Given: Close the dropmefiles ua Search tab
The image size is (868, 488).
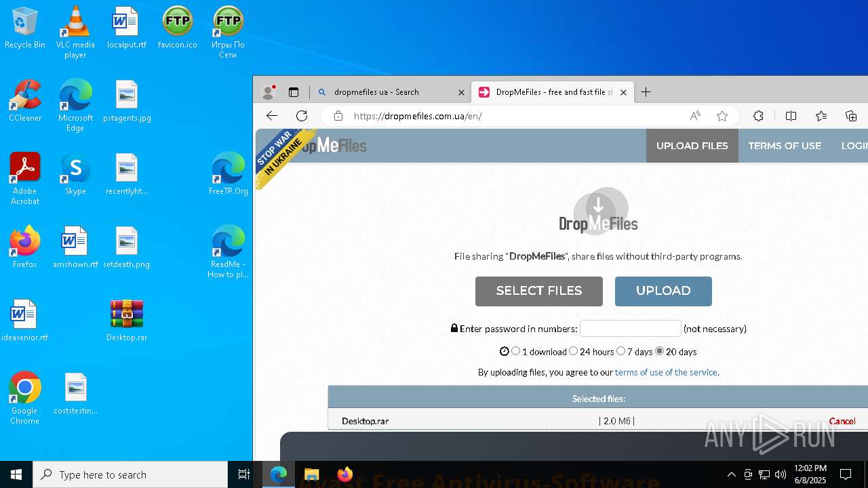Looking at the screenshot, I should click(461, 92).
